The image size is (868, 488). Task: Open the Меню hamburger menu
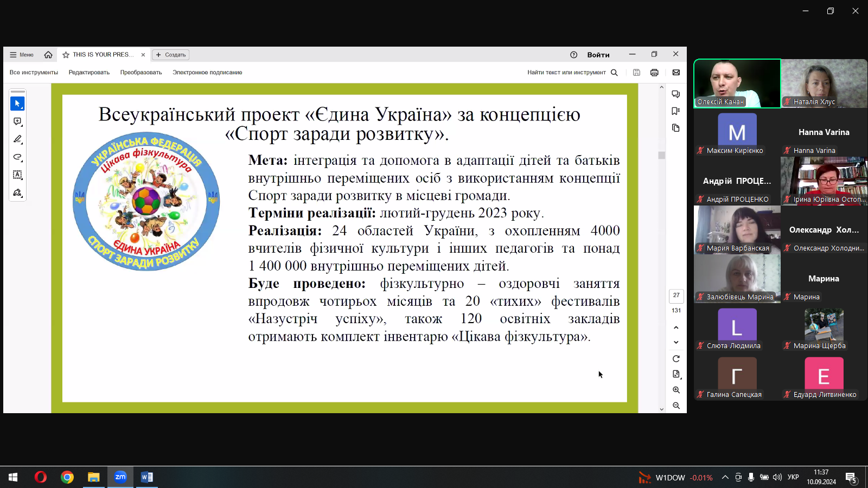click(22, 55)
